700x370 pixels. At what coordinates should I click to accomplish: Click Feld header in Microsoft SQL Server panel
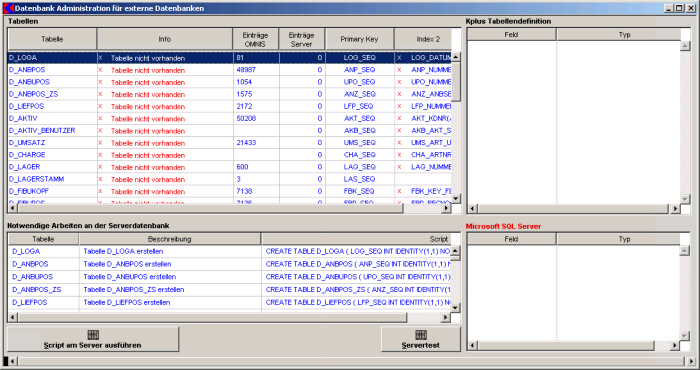click(x=511, y=239)
